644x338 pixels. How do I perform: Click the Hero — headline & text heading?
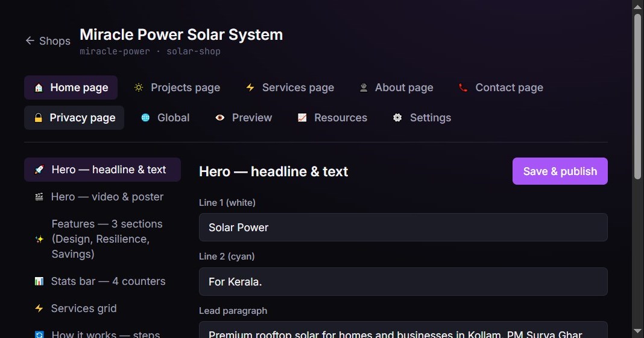(x=274, y=171)
